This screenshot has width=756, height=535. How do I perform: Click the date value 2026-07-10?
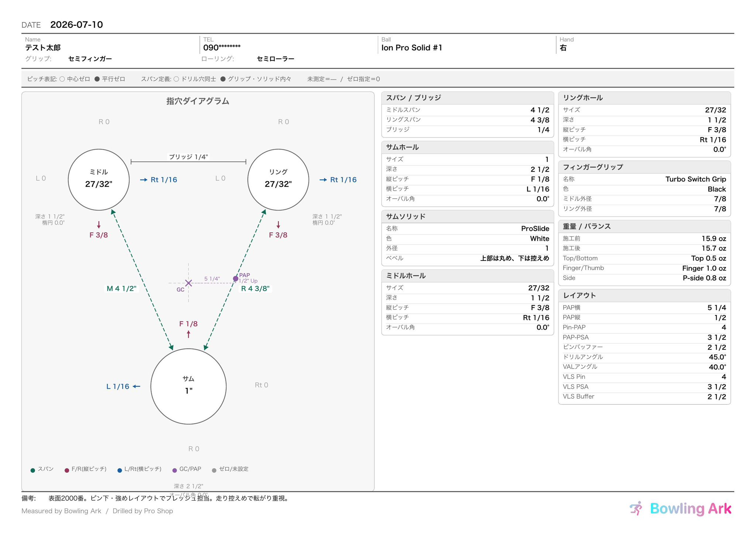pyautogui.click(x=76, y=25)
